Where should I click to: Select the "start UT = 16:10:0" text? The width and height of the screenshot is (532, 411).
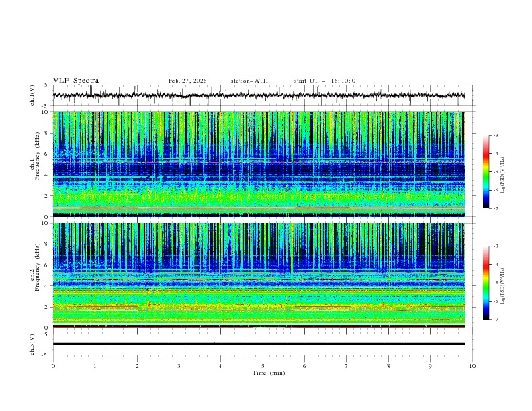click(x=324, y=81)
